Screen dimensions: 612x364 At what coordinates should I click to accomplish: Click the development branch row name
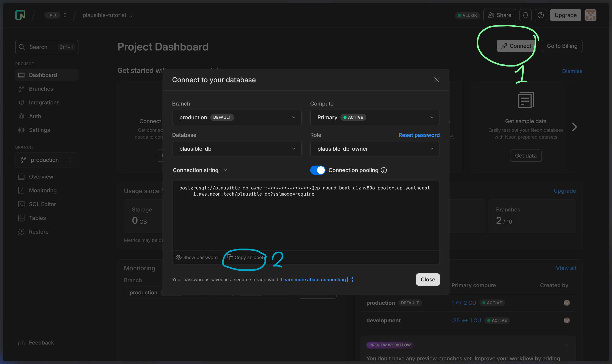(x=383, y=320)
